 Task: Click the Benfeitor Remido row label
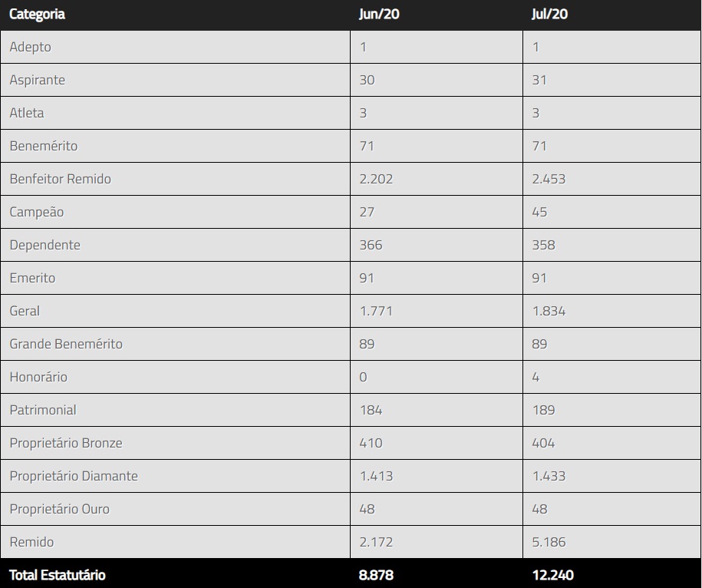61,179
